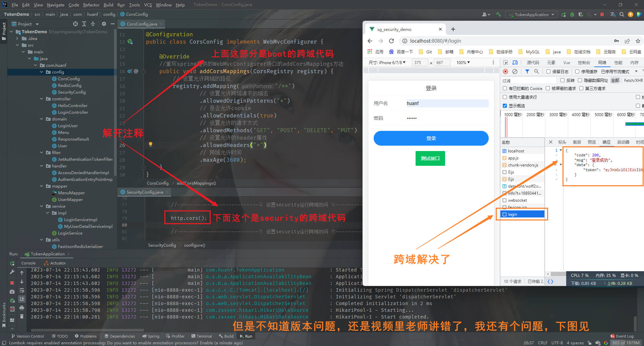Enable 使用大量请求行 checkbox
The width and height of the screenshot is (644, 346).
(505, 97)
